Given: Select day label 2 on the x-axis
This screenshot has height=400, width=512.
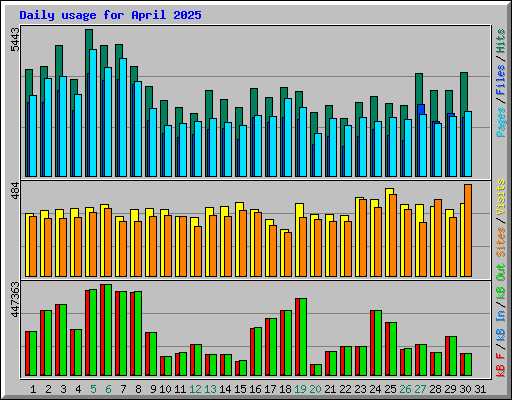Looking at the screenshot, I should pyautogui.click(x=48, y=389).
